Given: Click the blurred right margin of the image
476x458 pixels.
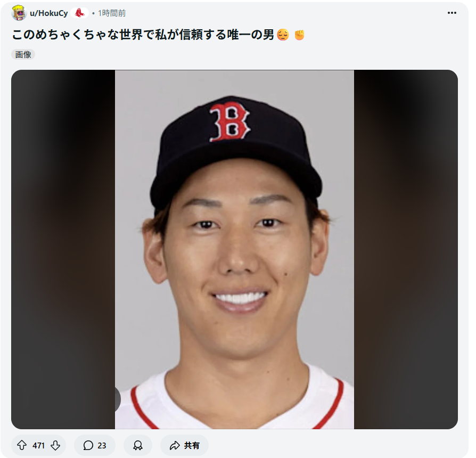Looking at the screenshot, I should click(406, 249).
